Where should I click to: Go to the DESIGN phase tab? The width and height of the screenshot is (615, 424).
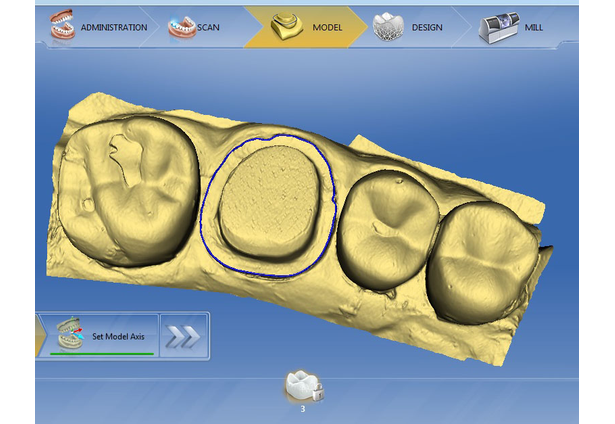pyautogui.click(x=410, y=27)
